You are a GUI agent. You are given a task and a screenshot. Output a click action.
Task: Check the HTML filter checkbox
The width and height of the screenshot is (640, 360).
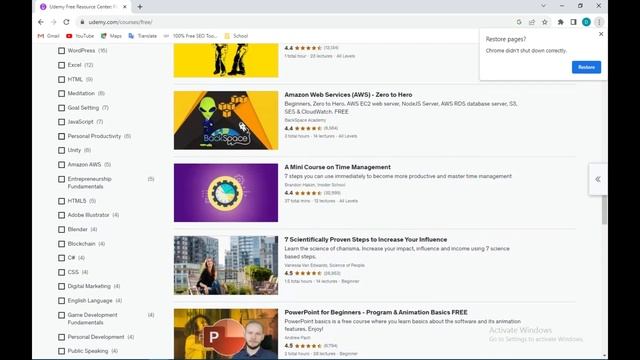coord(62,79)
